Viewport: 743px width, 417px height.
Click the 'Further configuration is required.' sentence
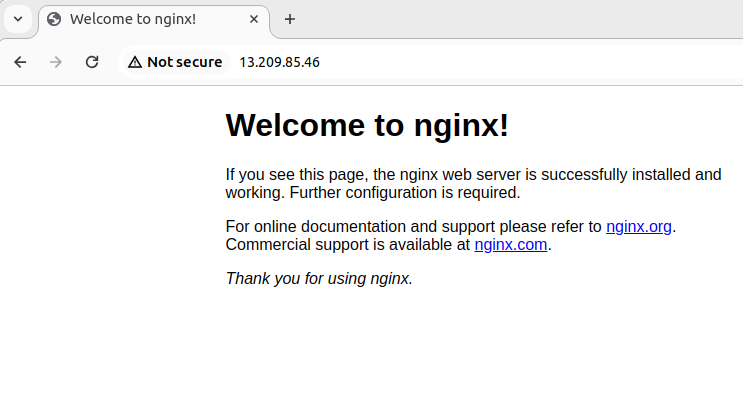(x=405, y=193)
